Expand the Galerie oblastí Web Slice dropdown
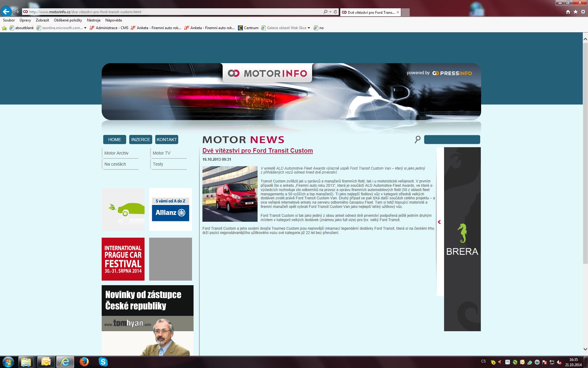This screenshot has height=368, width=588. (x=309, y=28)
